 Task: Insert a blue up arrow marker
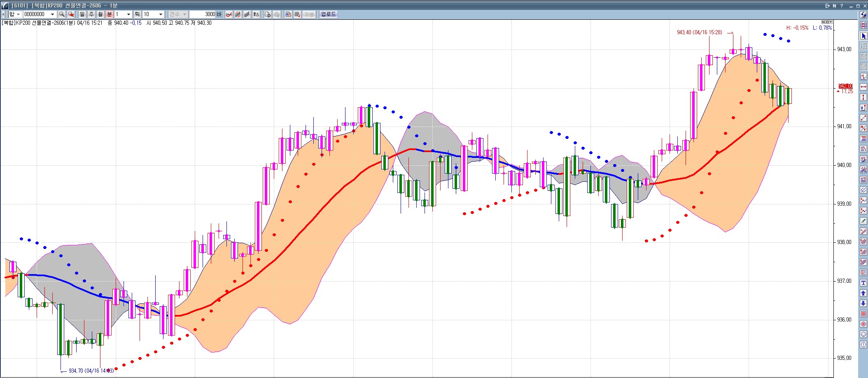pyautogui.click(x=863, y=293)
